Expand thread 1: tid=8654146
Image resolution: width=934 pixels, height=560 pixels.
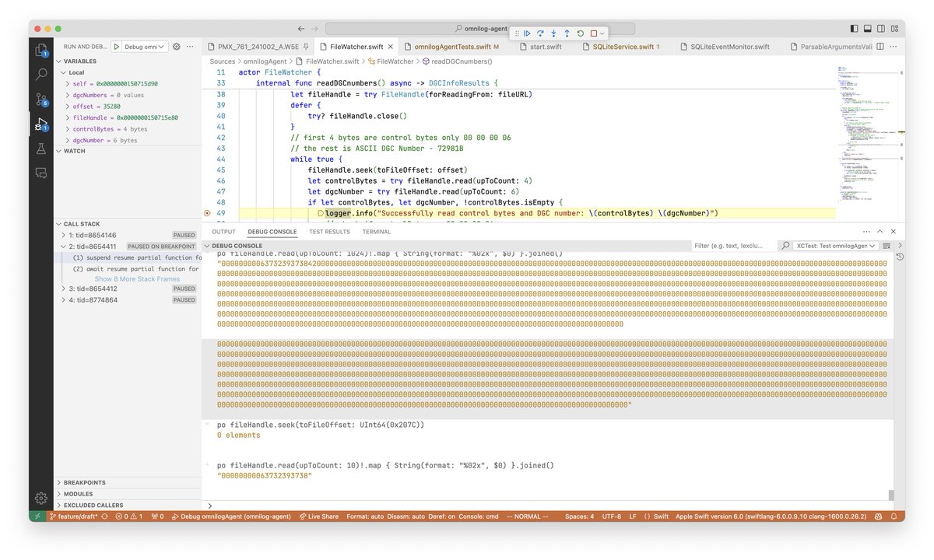[65, 234]
